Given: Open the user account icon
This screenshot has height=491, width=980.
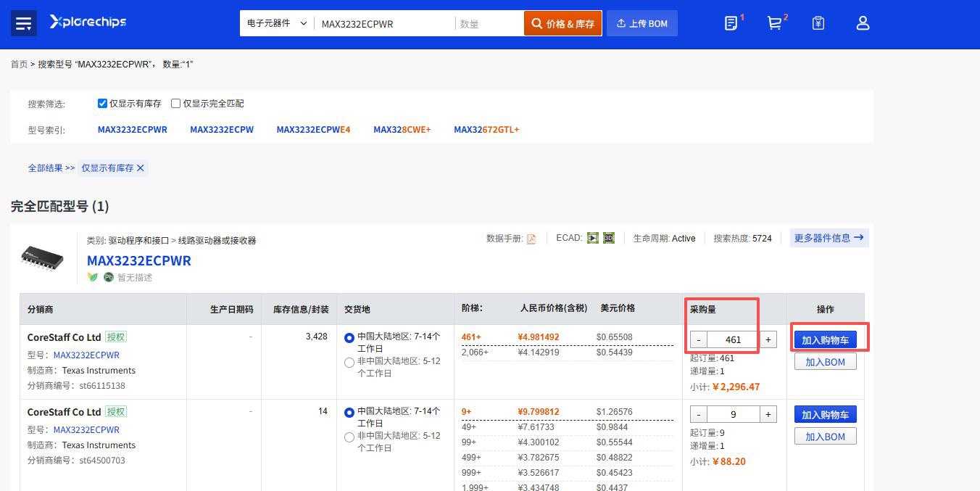Looking at the screenshot, I should click(x=863, y=23).
